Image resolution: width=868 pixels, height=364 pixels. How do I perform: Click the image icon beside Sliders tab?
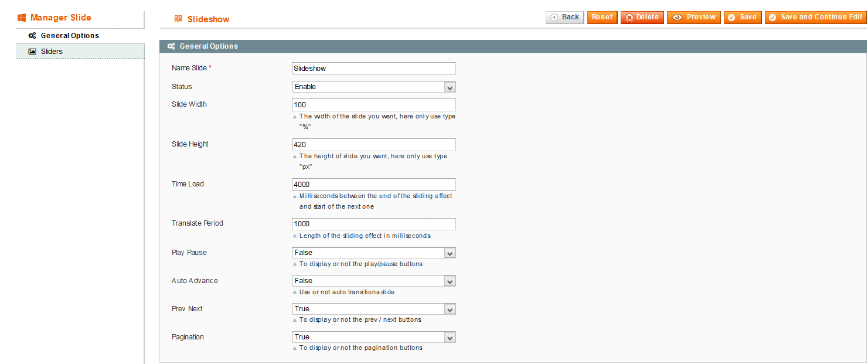(32, 52)
